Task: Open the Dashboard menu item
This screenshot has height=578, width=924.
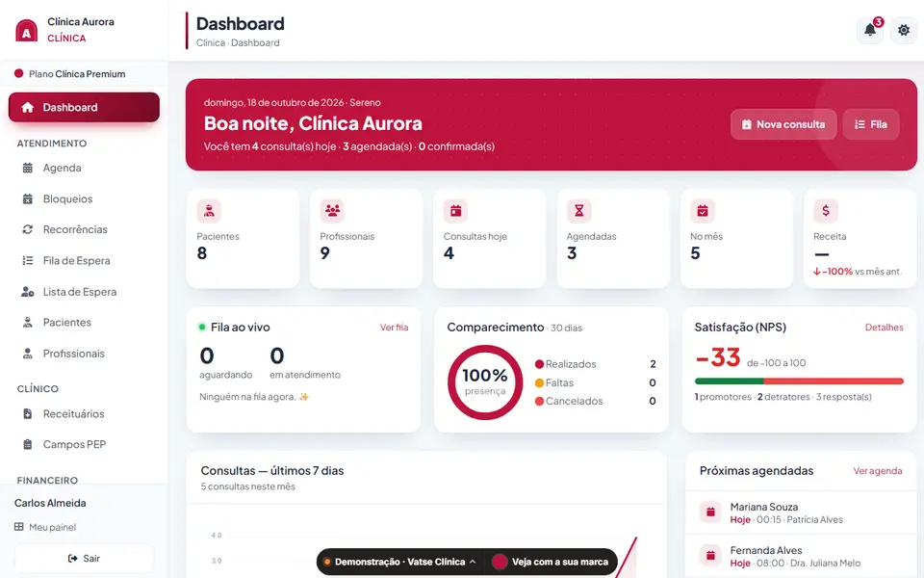Action: pyautogui.click(x=84, y=107)
